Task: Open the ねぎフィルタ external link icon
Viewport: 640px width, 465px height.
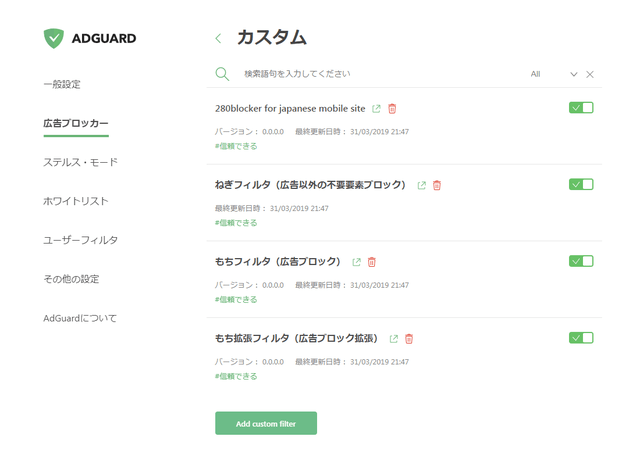Action: coord(422,185)
